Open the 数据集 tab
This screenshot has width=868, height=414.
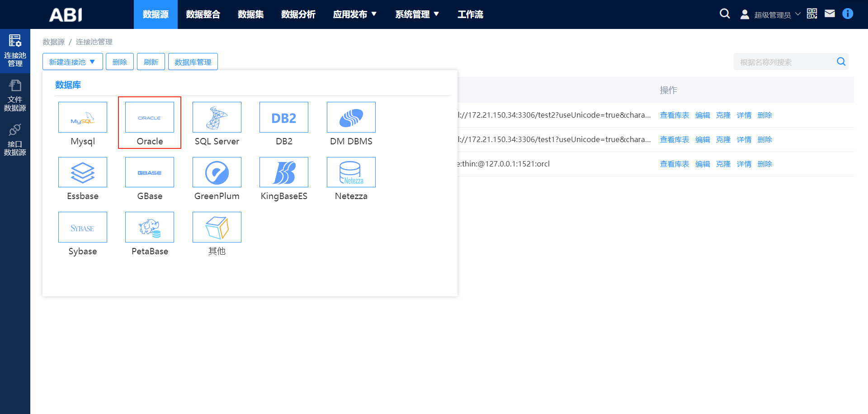[251, 14]
